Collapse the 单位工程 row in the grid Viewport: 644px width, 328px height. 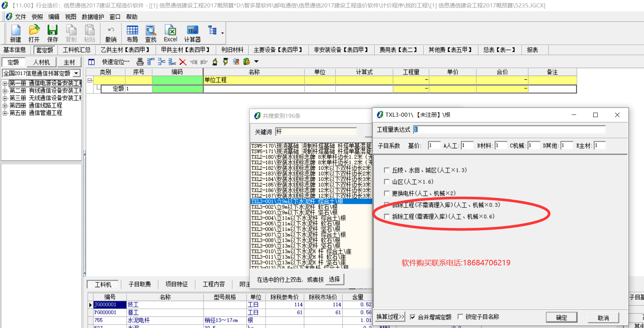point(89,80)
